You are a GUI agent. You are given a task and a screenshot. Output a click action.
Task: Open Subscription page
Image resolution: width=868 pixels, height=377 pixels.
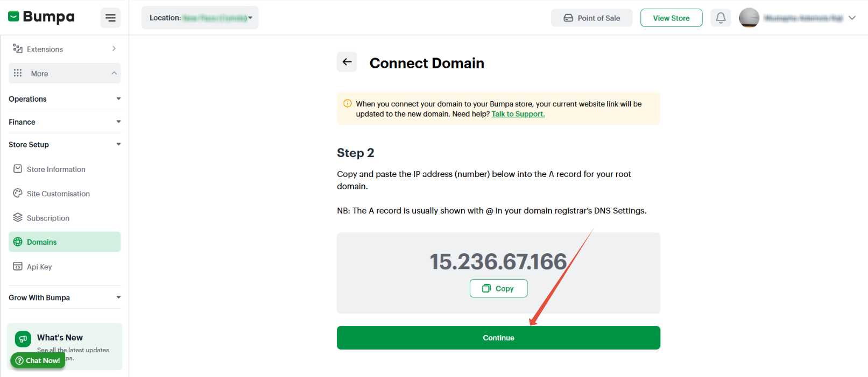[x=65, y=218]
